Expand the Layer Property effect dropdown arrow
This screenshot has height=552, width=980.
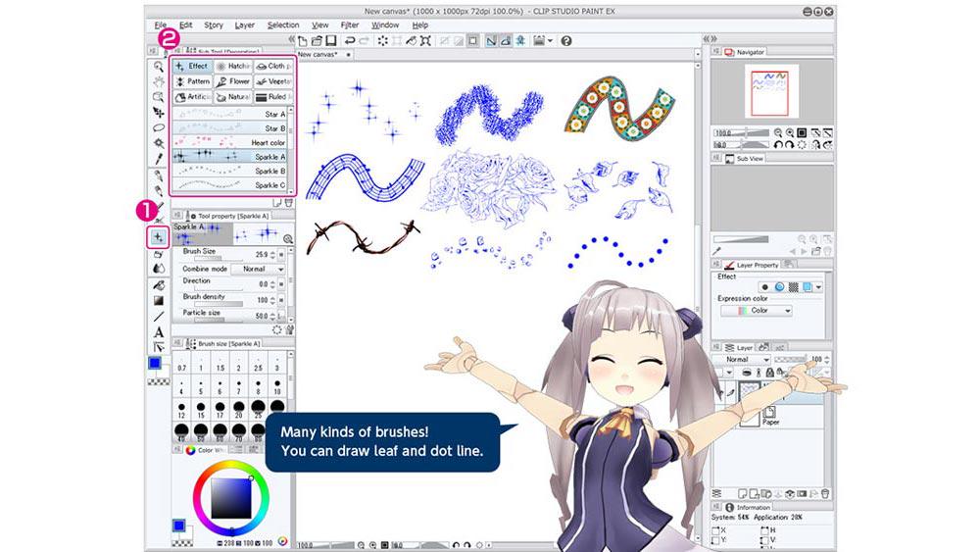[x=818, y=287]
